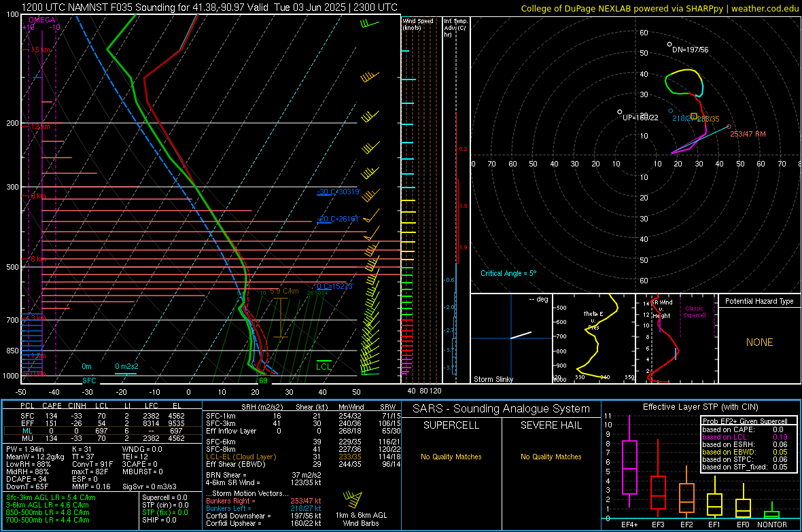Click the 1km & 6km AGL wind barb symbol
Image resolution: width=802 pixels, height=532 pixels.
353,499
